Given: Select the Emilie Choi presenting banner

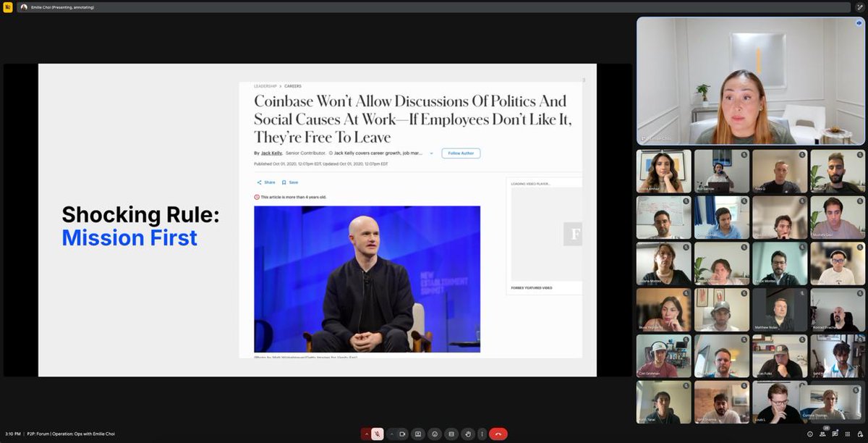Looking at the screenshot, I should pos(434,7).
